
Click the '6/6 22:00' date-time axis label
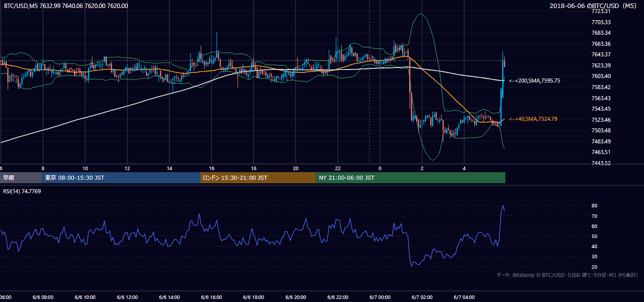coord(338,297)
